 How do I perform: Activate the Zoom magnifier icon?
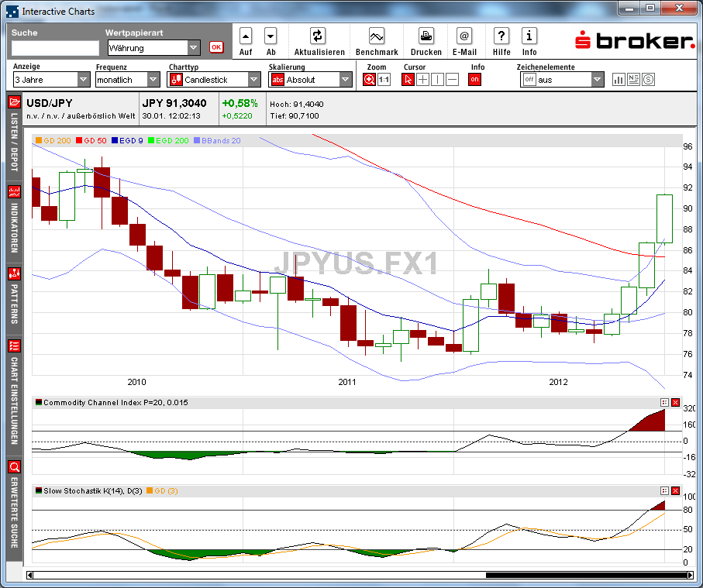tap(369, 80)
